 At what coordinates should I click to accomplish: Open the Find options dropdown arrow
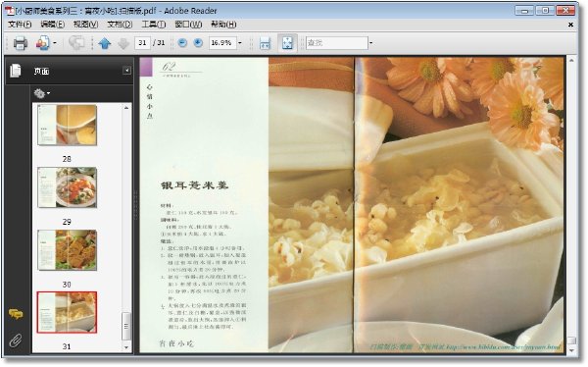(x=370, y=43)
